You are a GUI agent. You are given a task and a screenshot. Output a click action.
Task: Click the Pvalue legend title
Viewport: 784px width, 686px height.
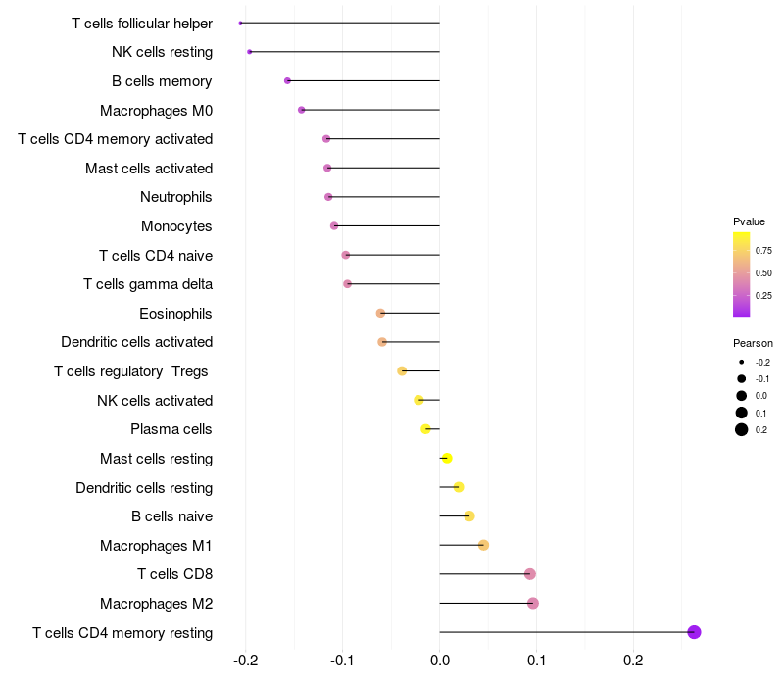(749, 221)
